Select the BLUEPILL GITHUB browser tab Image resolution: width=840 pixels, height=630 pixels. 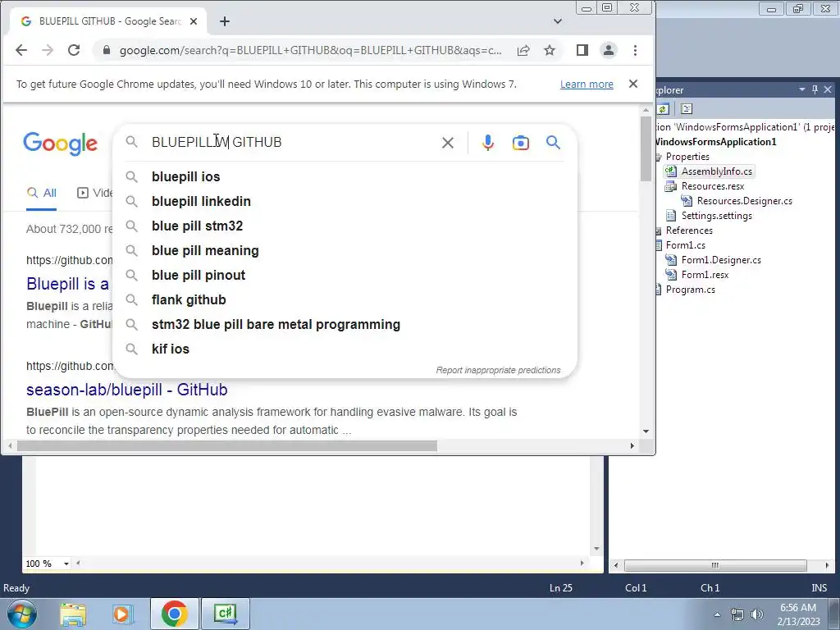pyautogui.click(x=109, y=21)
